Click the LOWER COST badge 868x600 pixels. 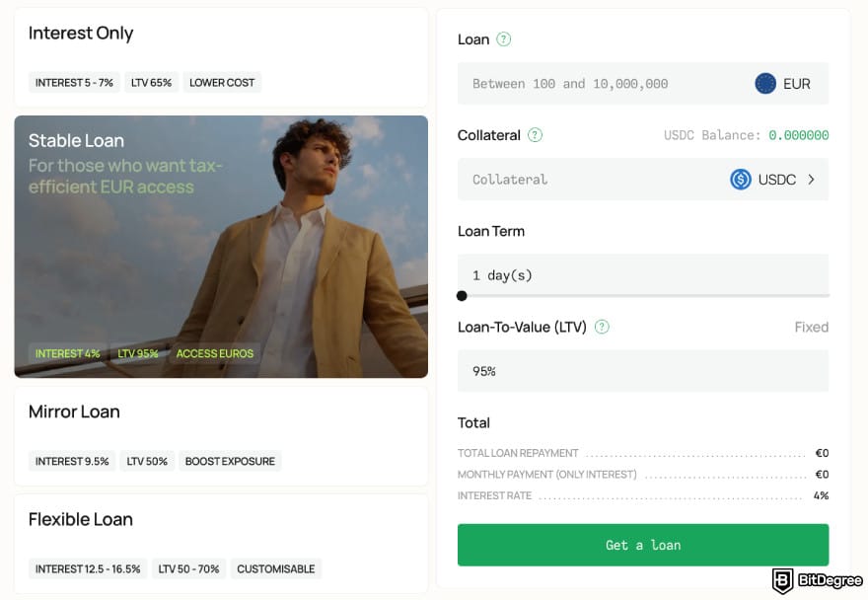click(x=222, y=83)
